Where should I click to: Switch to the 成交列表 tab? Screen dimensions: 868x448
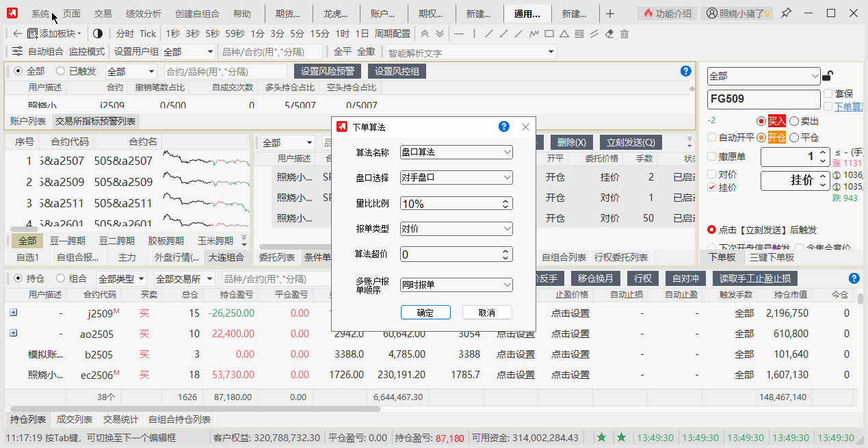[x=74, y=419]
